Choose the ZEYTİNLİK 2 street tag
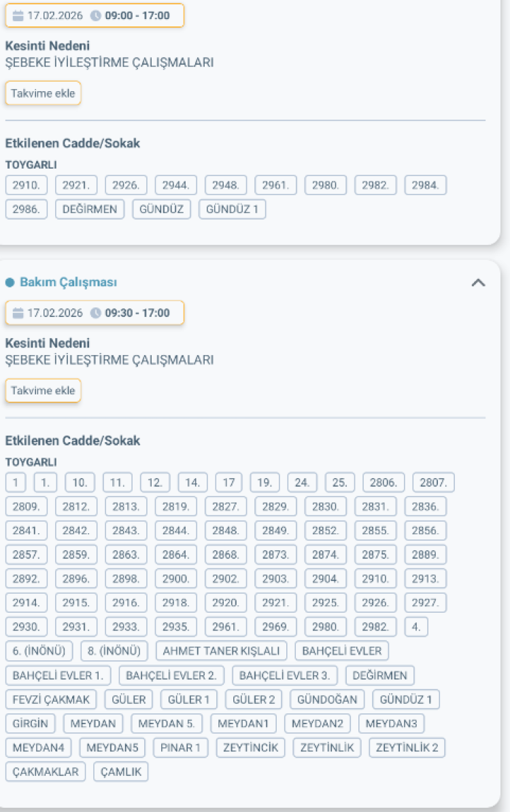 click(x=407, y=748)
